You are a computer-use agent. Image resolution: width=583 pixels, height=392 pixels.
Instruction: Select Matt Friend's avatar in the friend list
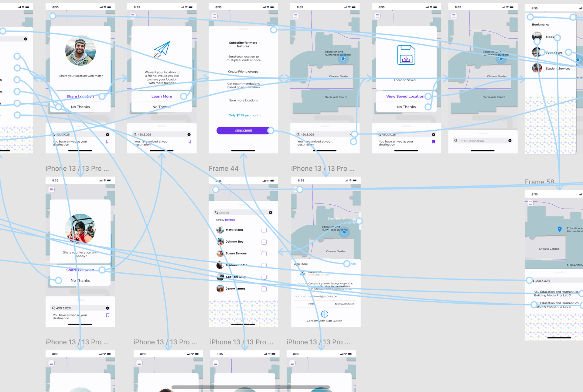click(220, 230)
